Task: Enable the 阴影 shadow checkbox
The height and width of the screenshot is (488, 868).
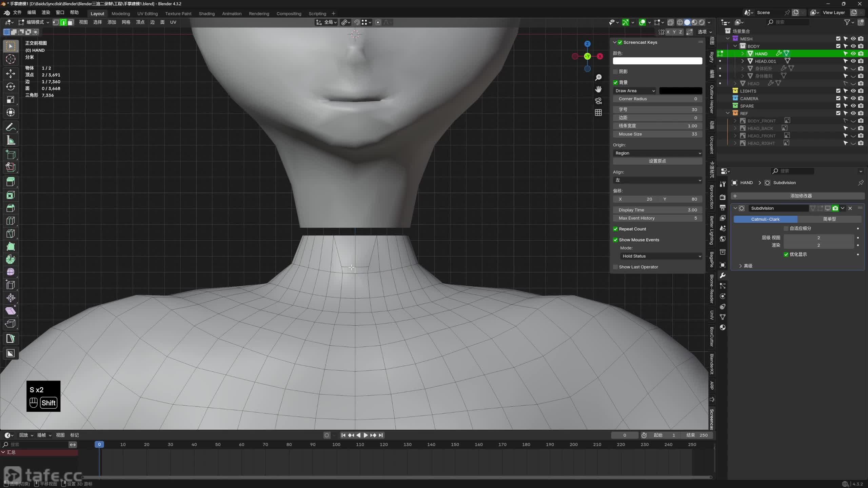Action: [615, 72]
